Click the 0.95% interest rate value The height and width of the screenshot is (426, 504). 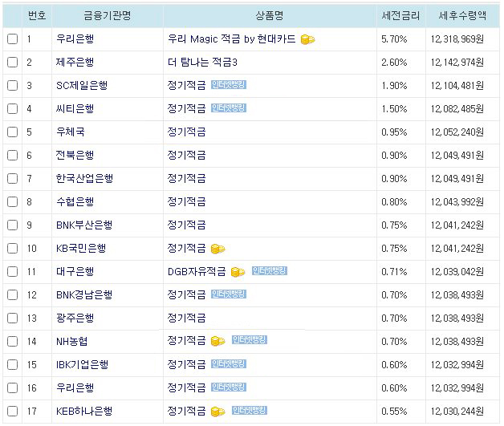pos(394,132)
